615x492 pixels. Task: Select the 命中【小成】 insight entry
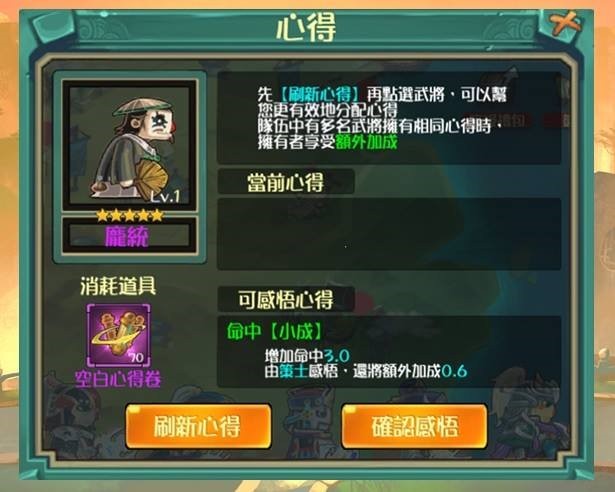[274, 332]
